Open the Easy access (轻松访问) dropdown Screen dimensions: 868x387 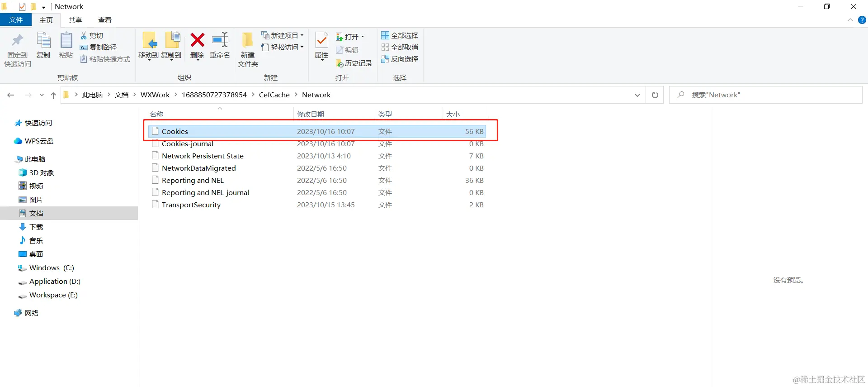283,48
